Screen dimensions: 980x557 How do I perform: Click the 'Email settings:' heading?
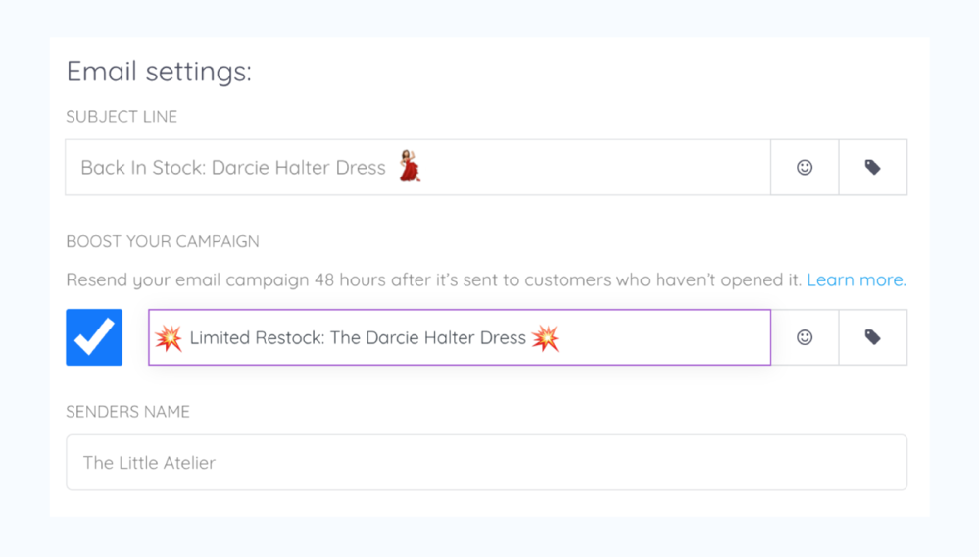coord(159,72)
